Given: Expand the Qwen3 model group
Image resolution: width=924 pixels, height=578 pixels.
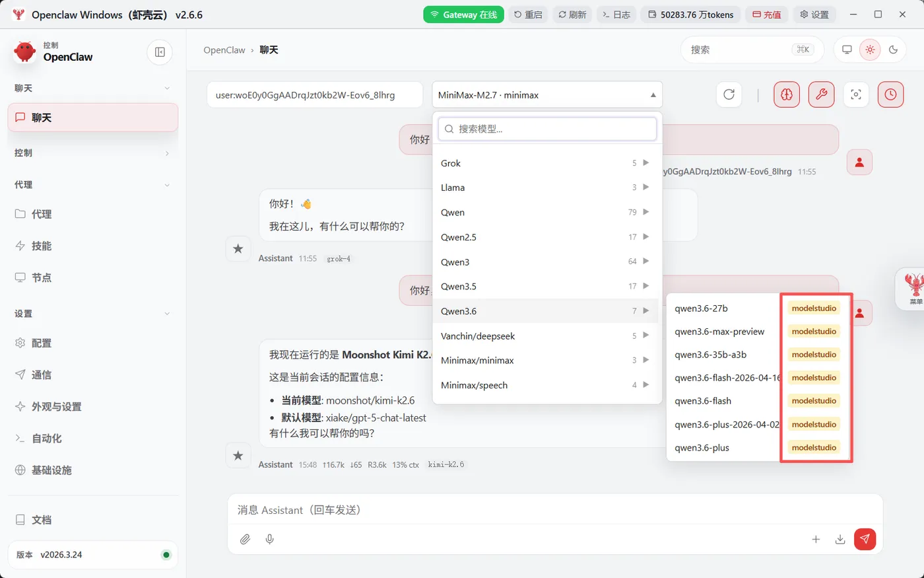Looking at the screenshot, I should pyautogui.click(x=546, y=262).
